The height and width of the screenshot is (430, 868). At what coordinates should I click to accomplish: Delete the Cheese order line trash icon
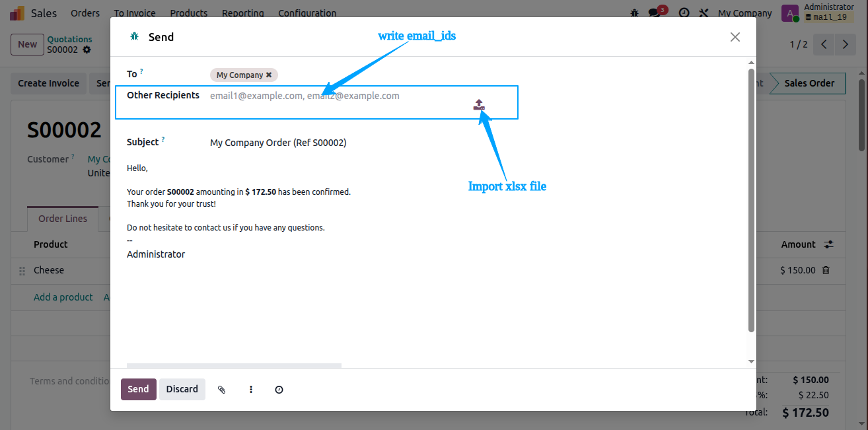point(826,270)
